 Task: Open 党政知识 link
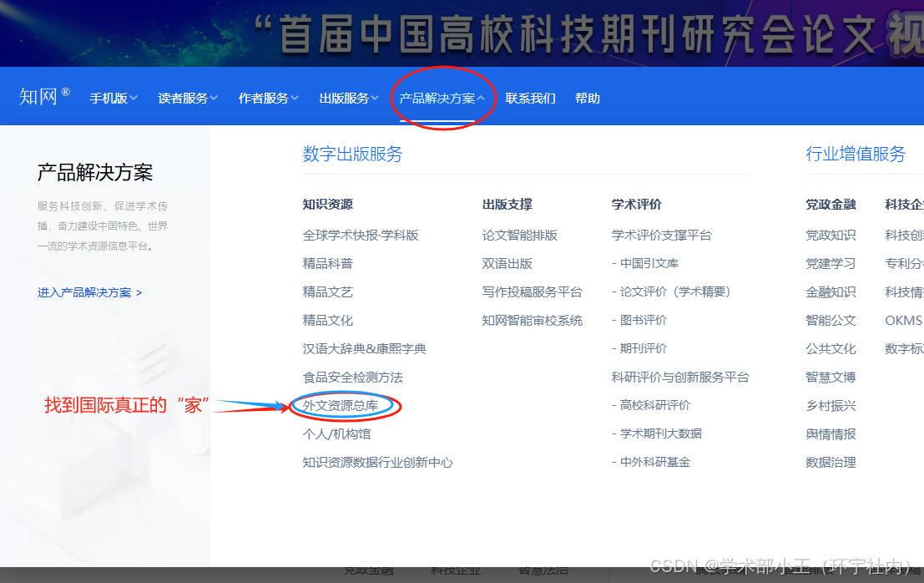pos(831,236)
